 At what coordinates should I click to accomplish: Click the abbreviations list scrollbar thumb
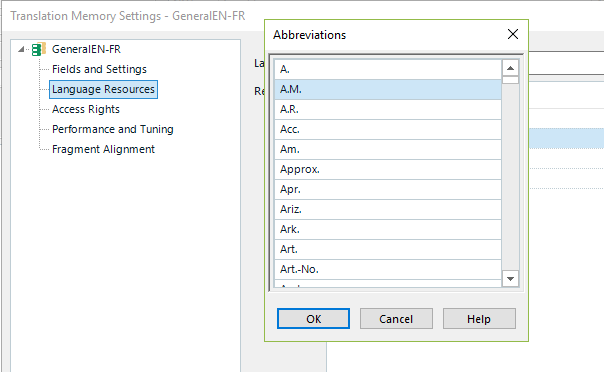(x=510, y=80)
